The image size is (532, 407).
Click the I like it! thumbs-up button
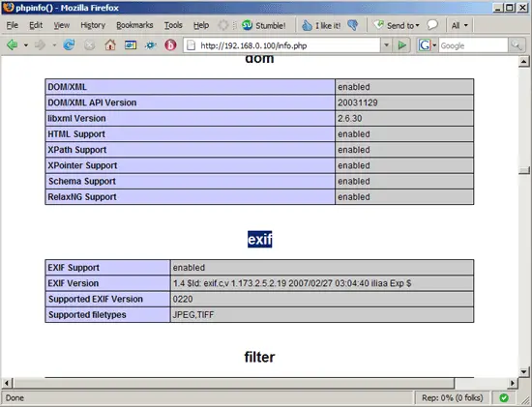[x=321, y=25]
